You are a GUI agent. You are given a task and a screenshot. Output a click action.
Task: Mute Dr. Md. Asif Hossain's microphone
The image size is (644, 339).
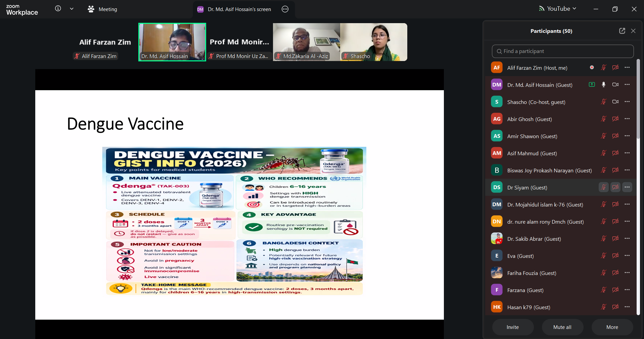603,84
